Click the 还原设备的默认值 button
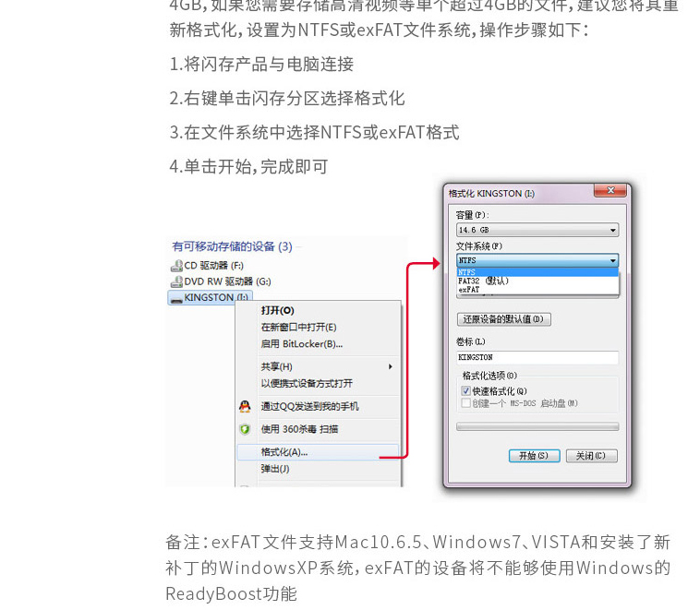The height and width of the screenshot is (610, 700). pyautogui.click(x=503, y=319)
